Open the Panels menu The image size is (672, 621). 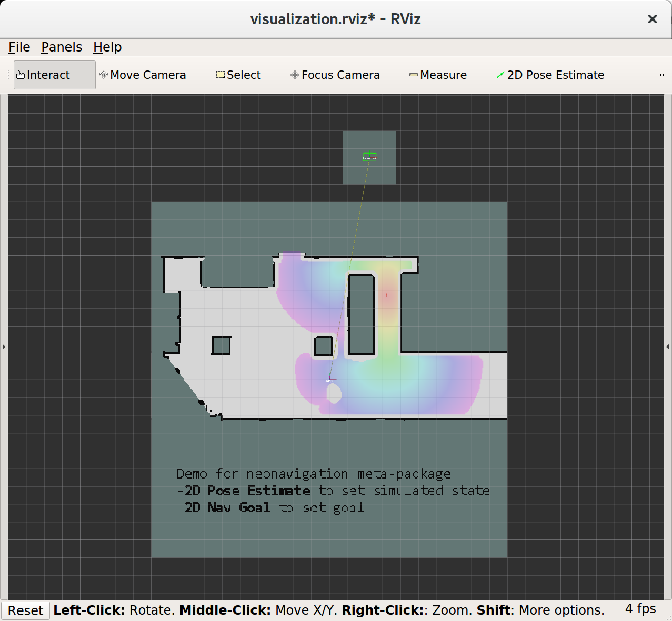point(61,47)
